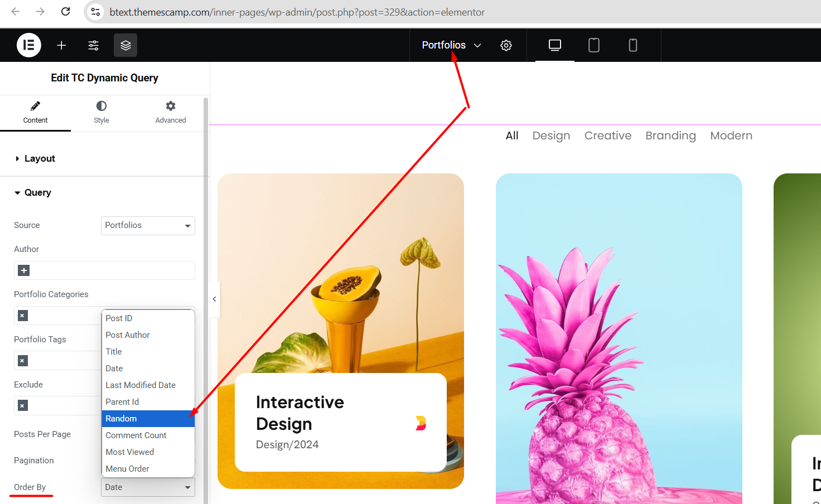821x504 pixels.
Task: Select Post ID order option
Action: (x=148, y=318)
